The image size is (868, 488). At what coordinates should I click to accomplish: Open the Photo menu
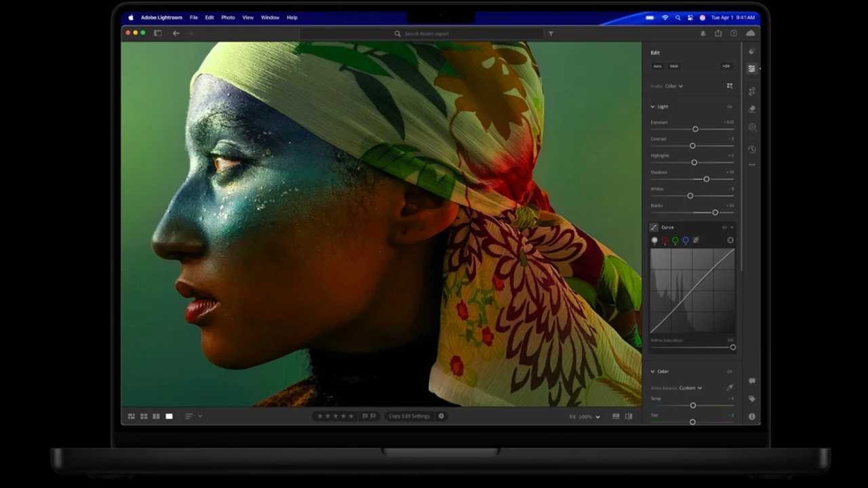pos(228,18)
